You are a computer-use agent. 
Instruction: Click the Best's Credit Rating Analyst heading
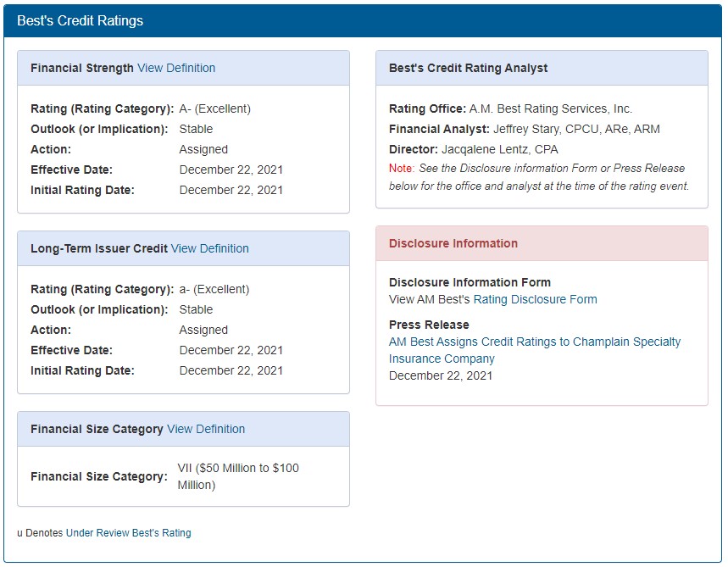click(x=468, y=68)
